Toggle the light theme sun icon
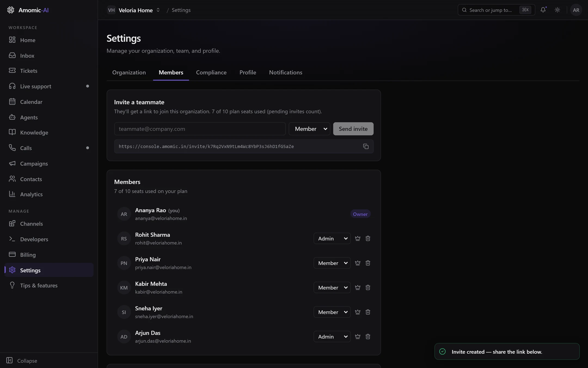Image resolution: width=588 pixels, height=368 pixels. (557, 10)
